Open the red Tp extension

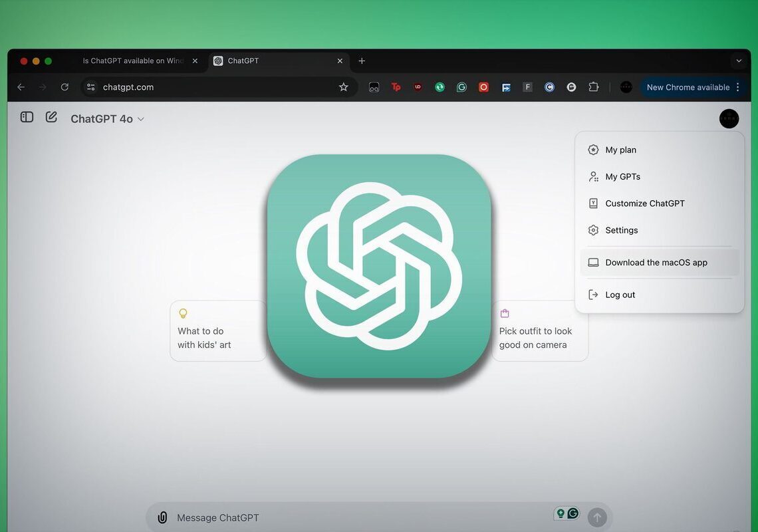(x=396, y=87)
